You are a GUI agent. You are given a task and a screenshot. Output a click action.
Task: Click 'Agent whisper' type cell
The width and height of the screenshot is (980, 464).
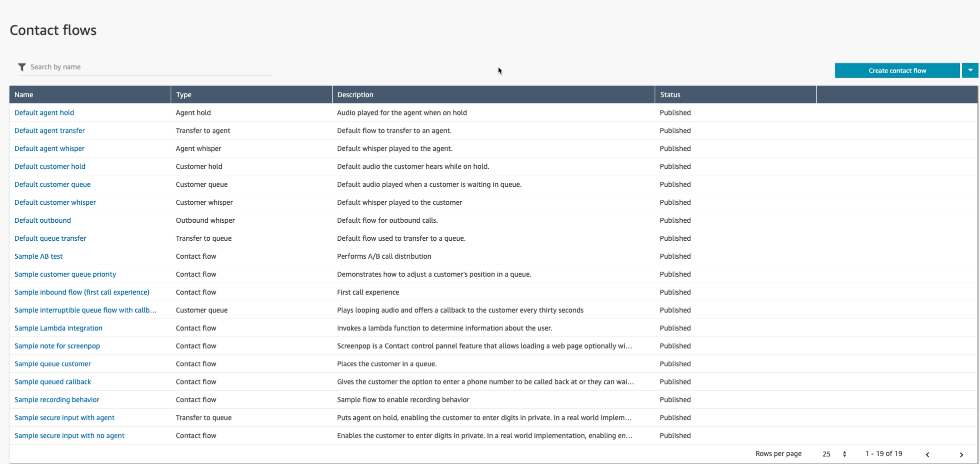pos(198,149)
